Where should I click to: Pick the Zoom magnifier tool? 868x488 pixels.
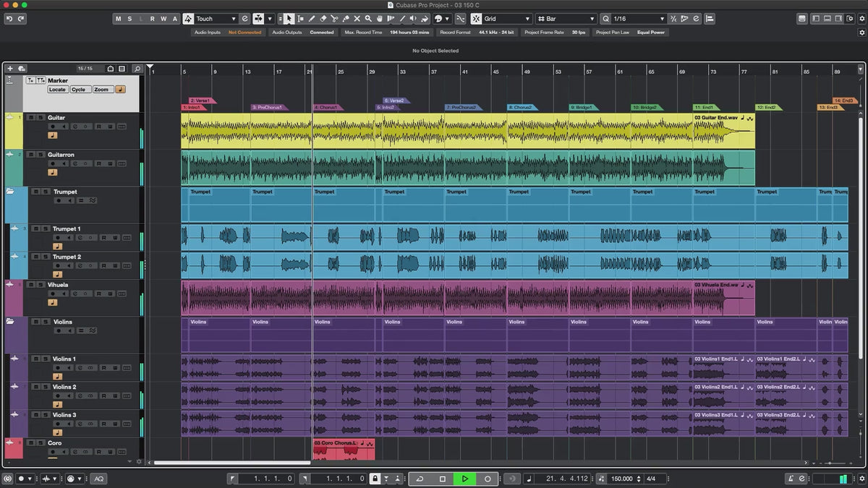pyautogui.click(x=368, y=19)
